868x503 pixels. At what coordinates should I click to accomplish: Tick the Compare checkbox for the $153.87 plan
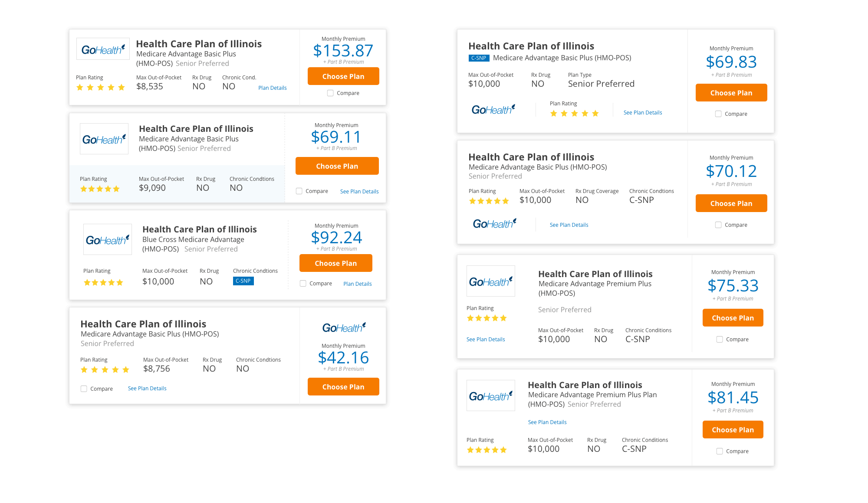click(x=330, y=93)
